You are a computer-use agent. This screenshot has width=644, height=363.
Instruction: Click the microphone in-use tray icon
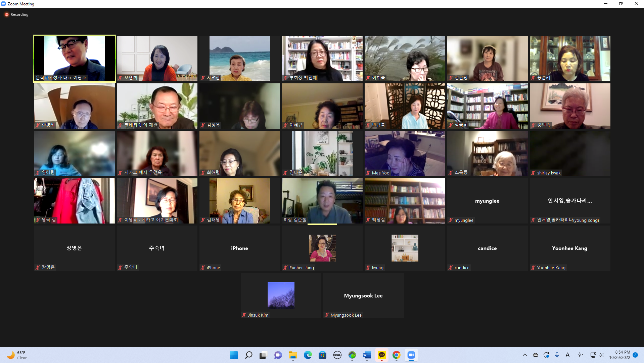coord(557,355)
